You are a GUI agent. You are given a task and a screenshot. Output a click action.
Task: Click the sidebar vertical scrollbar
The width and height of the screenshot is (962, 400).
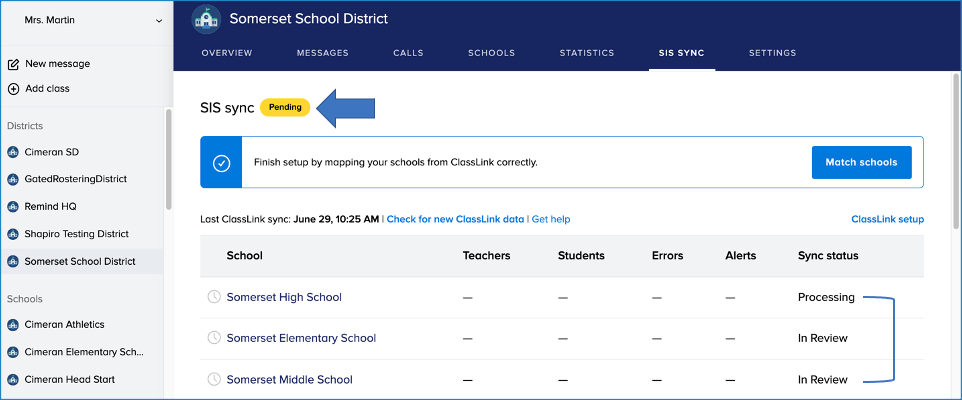coord(169,160)
